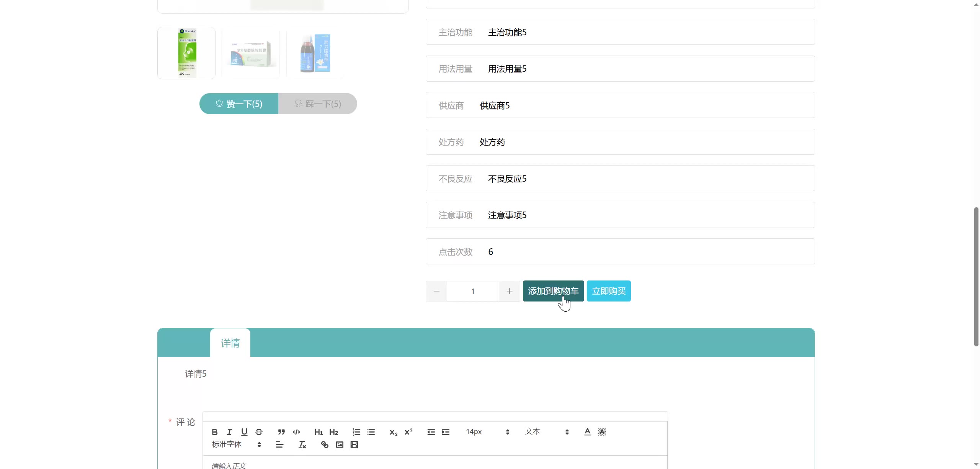
Task: Click the insert link icon
Action: [x=325, y=444]
